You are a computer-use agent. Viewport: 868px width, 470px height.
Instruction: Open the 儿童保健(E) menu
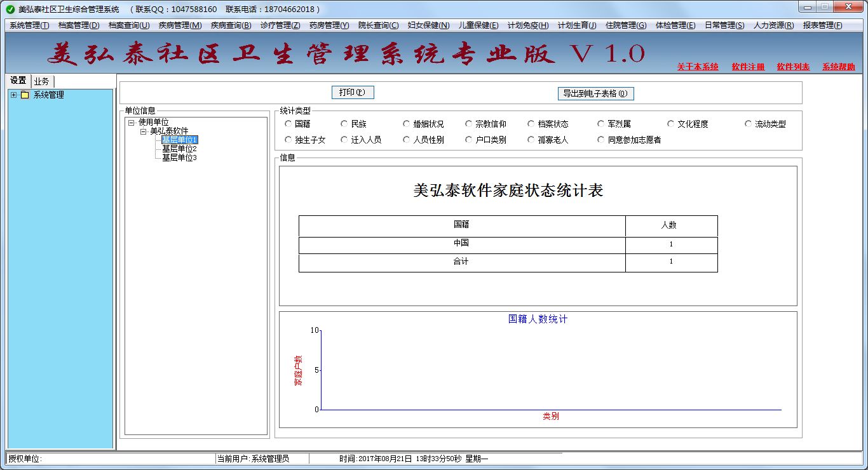click(478, 25)
